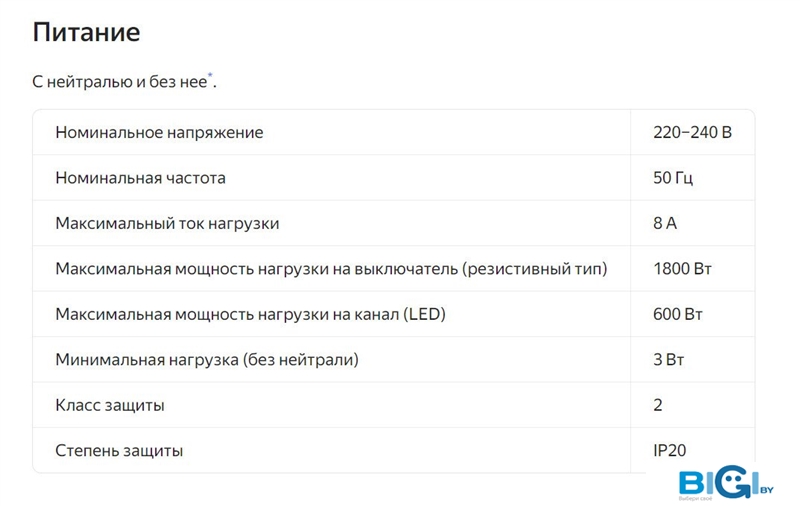Click the resistive-type max load row label
This screenshot has height=506, width=800.
click(331, 269)
